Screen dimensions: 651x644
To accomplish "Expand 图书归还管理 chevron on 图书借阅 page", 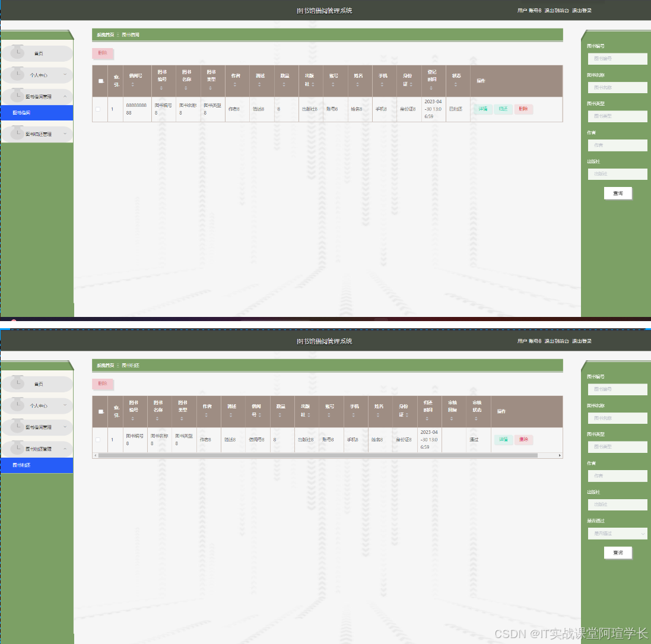I will tap(65, 134).
